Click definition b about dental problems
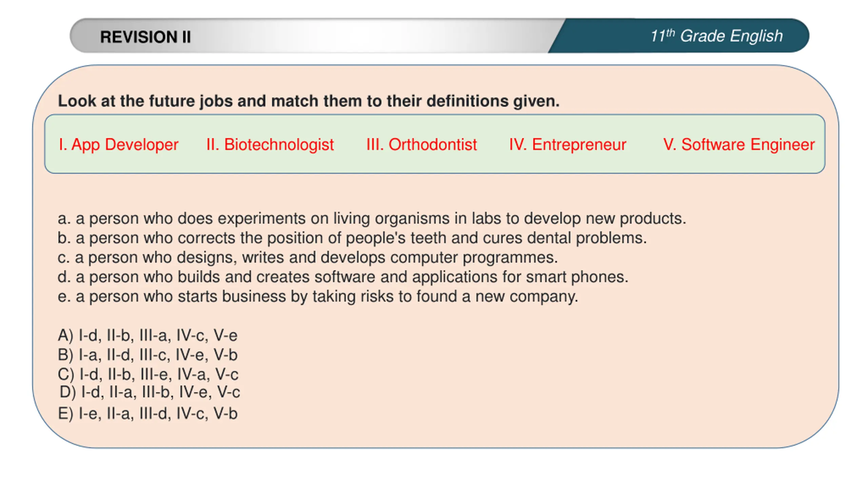868x488 pixels. pyautogui.click(x=352, y=238)
